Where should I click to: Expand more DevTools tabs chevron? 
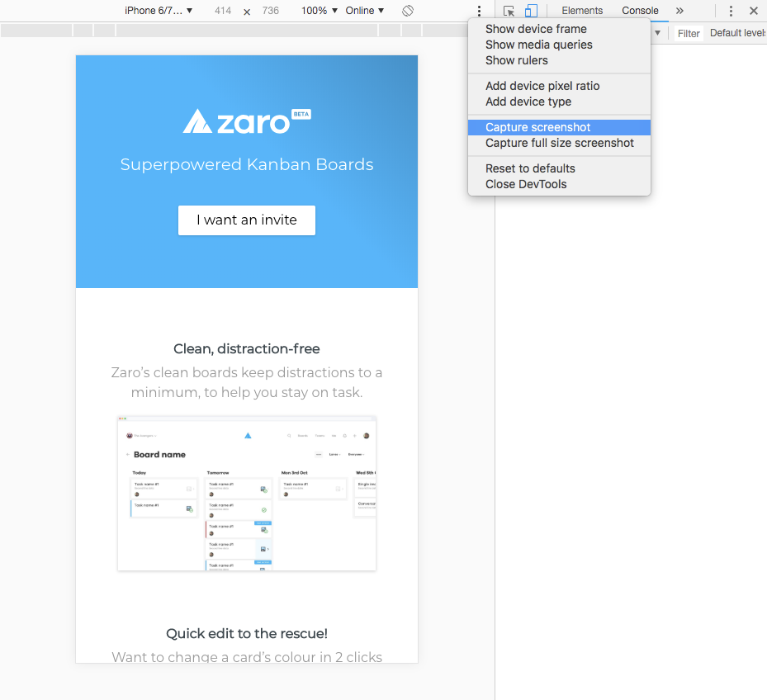click(679, 10)
